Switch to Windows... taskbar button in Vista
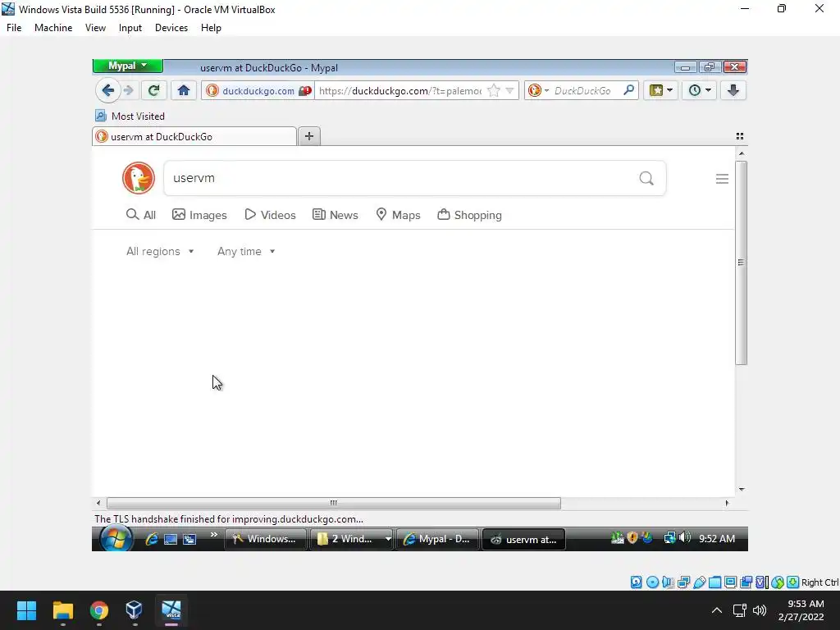 [x=266, y=539]
